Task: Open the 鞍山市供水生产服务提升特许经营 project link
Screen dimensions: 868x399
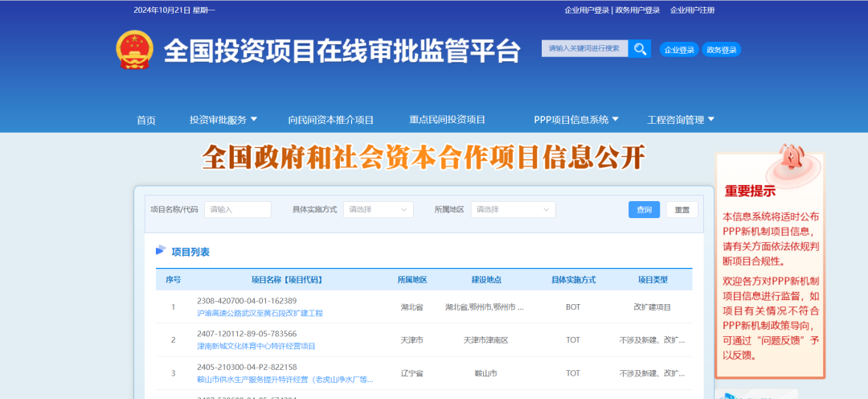Action: pyautogui.click(x=285, y=380)
